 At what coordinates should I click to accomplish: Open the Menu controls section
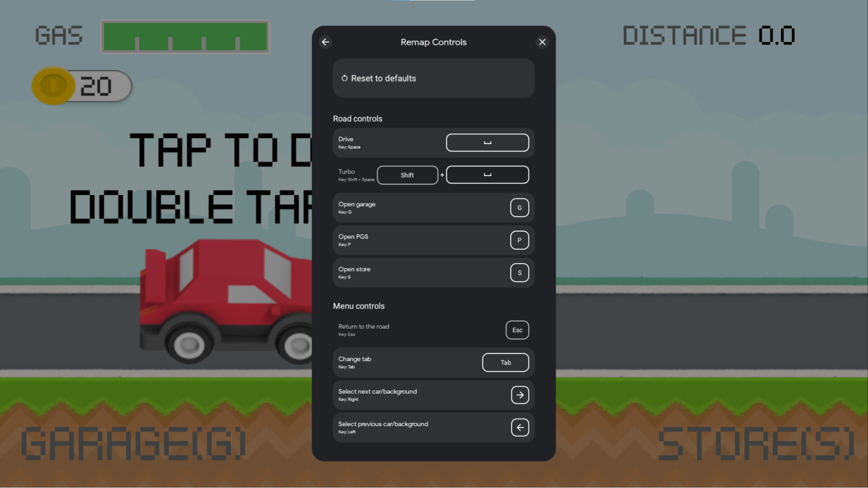[358, 306]
